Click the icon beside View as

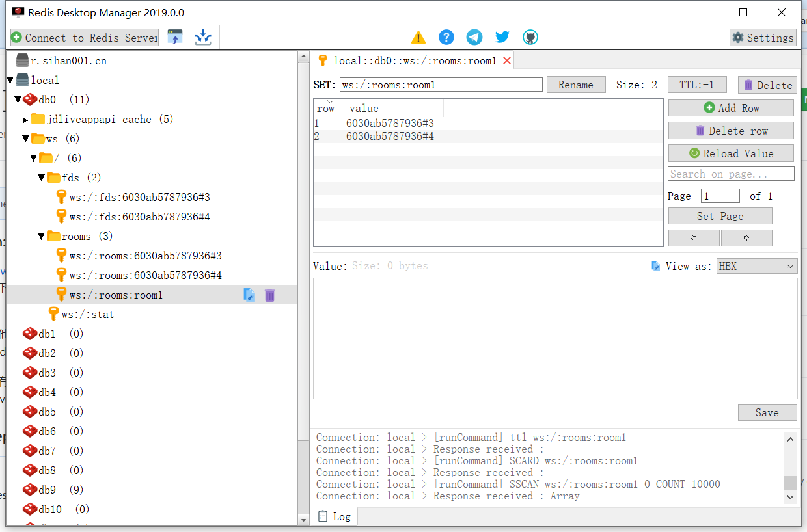[x=656, y=266]
